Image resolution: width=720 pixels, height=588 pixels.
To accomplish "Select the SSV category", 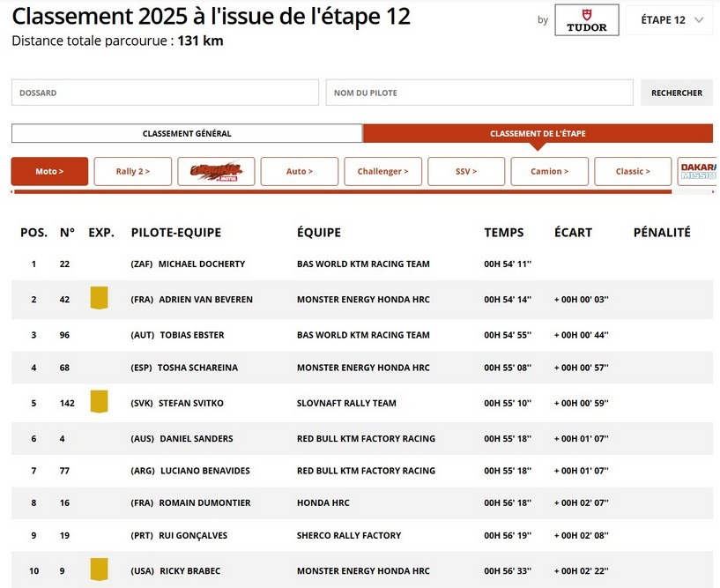I will pyautogui.click(x=466, y=171).
